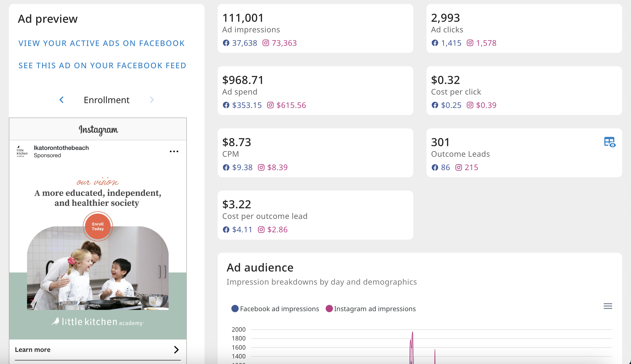This screenshot has height=364, width=631.
Task: Click Instagram impressions value 73,363
Action: pos(284,43)
